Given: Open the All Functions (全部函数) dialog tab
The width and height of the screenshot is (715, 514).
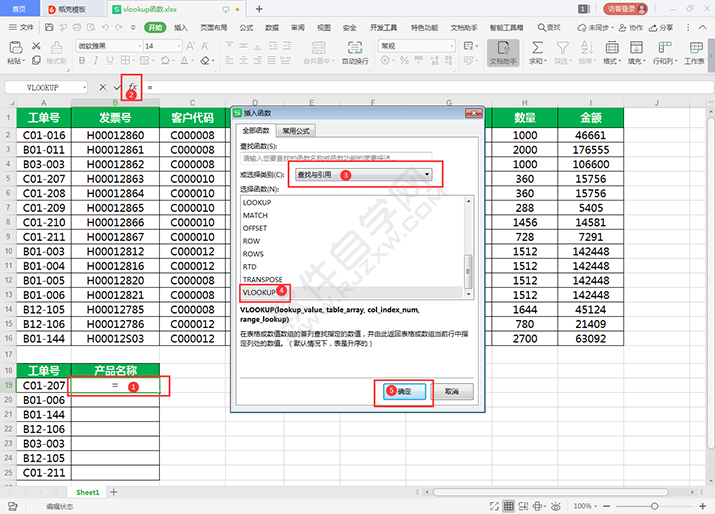Looking at the screenshot, I should 256,130.
